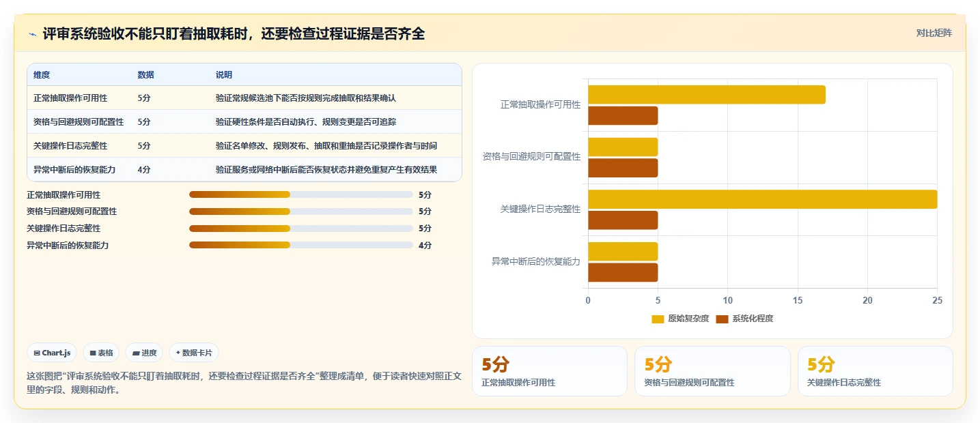Click the brown chart bar for 资格与回避规则可配置性
Screen dimensions: 980x423
pyautogui.click(x=623, y=168)
